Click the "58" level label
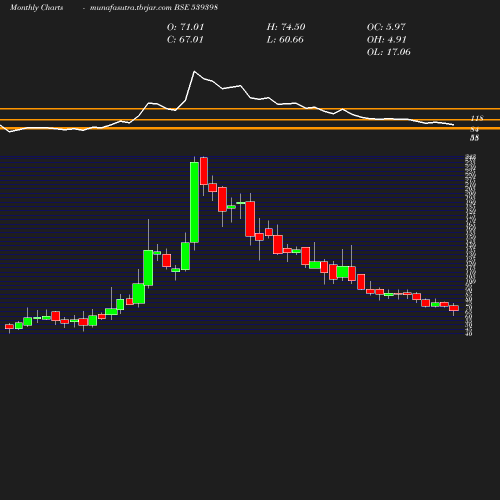 tap(475, 138)
